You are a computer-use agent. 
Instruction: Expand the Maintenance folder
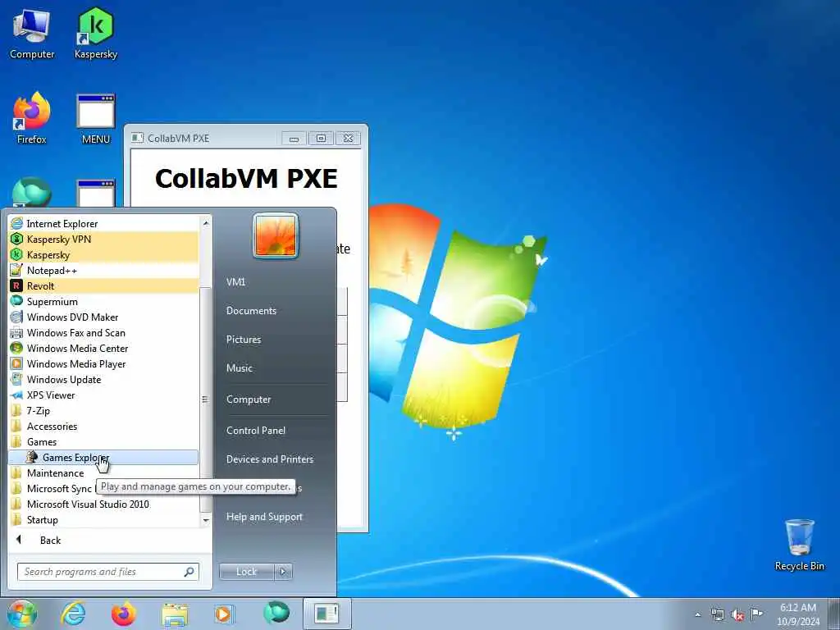(103, 473)
